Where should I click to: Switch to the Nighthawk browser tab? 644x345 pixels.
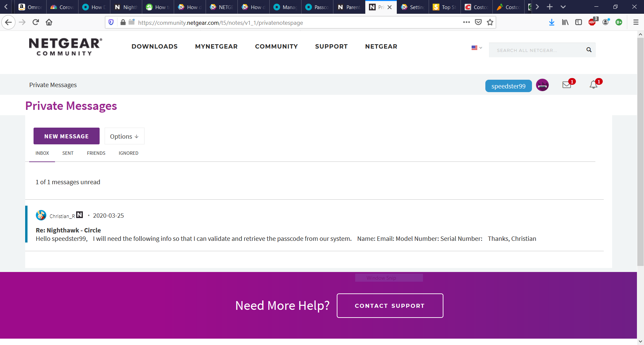point(126,7)
